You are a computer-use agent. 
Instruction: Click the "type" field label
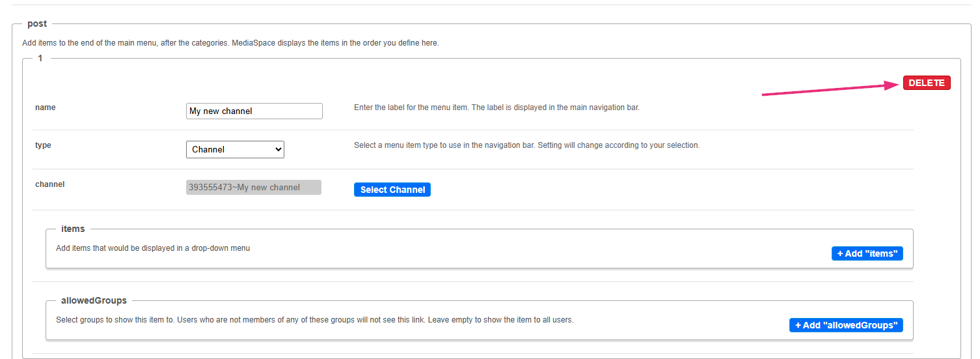pyautogui.click(x=43, y=145)
